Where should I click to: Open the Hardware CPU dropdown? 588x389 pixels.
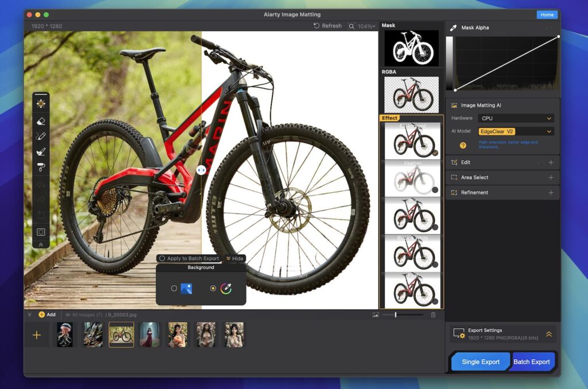coord(516,118)
